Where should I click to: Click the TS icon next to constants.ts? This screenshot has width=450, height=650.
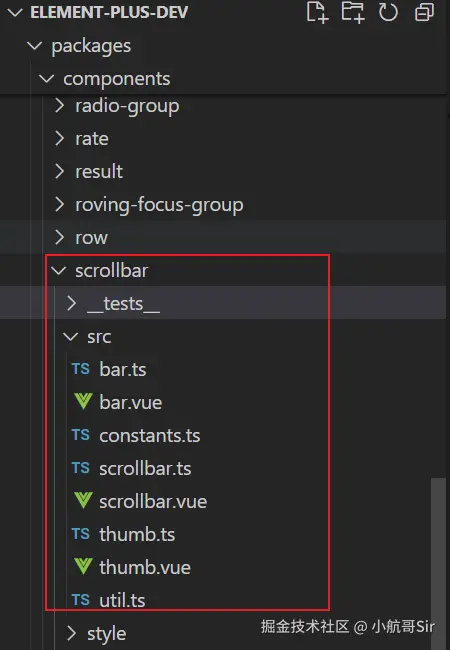tap(81, 435)
